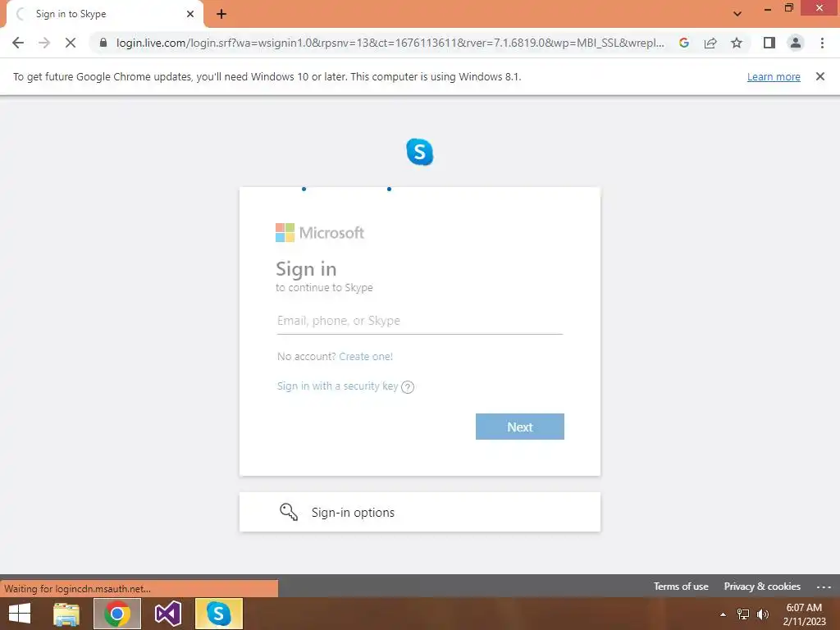Open the Learn more link
The height and width of the screenshot is (630, 840).
click(774, 76)
